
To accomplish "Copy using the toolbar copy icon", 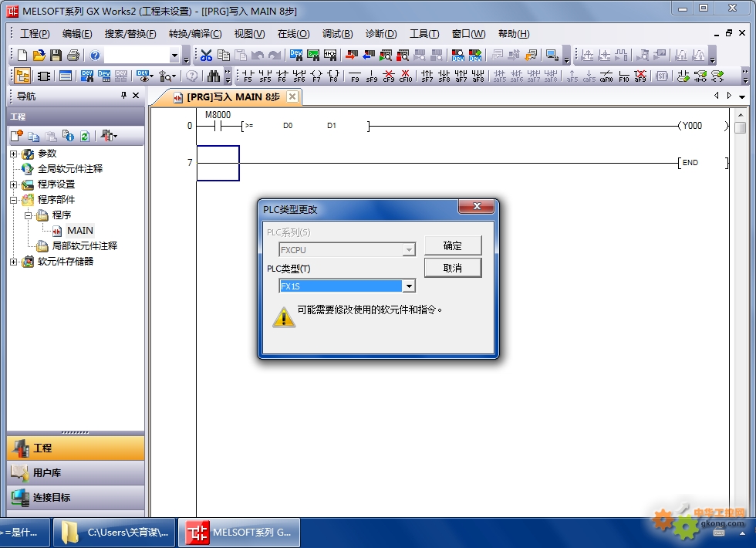I will 224,56.
